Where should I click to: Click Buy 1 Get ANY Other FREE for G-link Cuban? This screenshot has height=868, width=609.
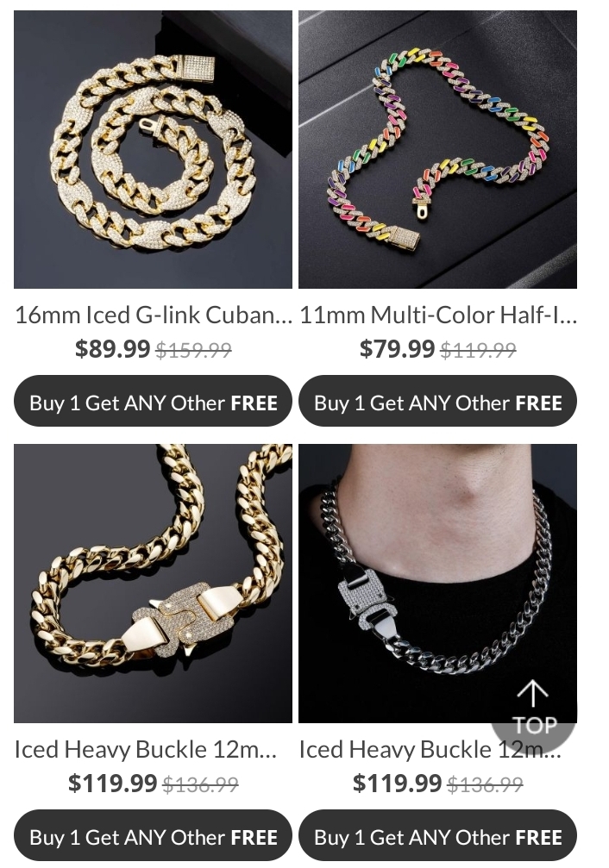(x=153, y=402)
